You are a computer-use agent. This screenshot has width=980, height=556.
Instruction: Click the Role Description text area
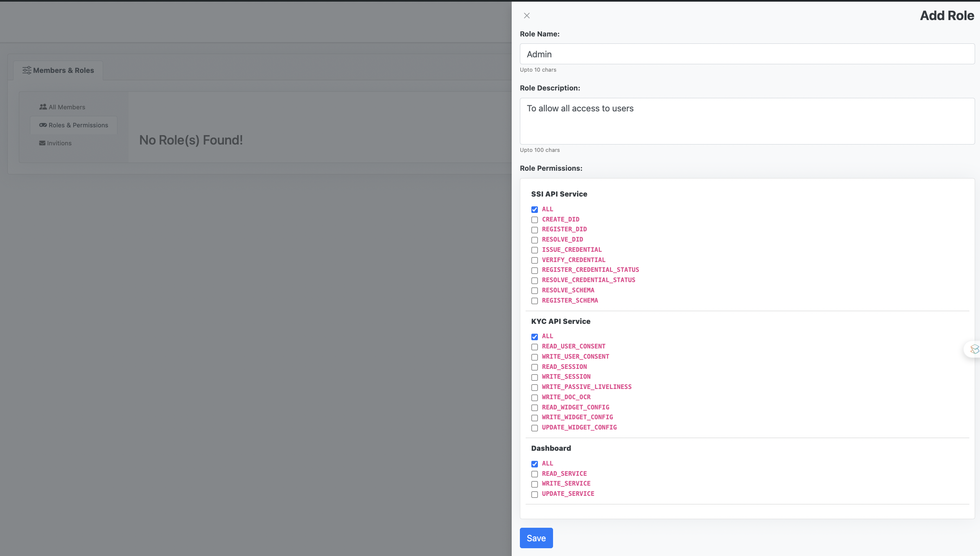click(x=747, y=121)
